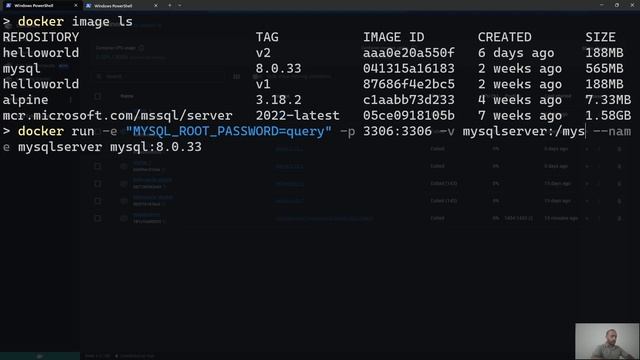This screenshot has width=640, height=360.
Task: Click PowerShell icon on the second tab
Action: [x=88, y=6]
